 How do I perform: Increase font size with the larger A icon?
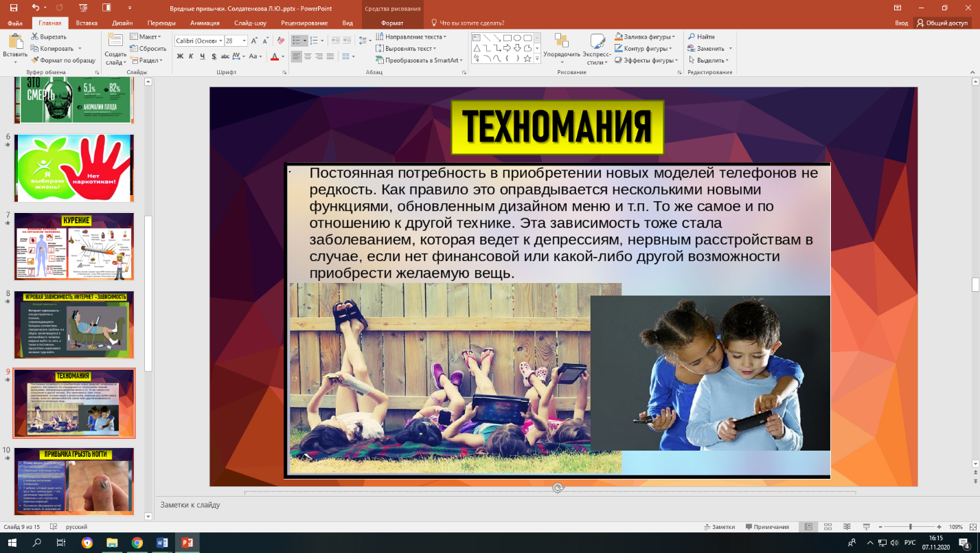(256, 41)
